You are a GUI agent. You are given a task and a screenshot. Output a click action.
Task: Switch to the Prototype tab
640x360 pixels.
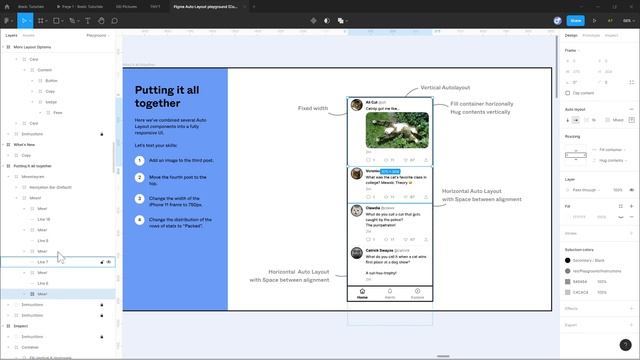(591, 36)
